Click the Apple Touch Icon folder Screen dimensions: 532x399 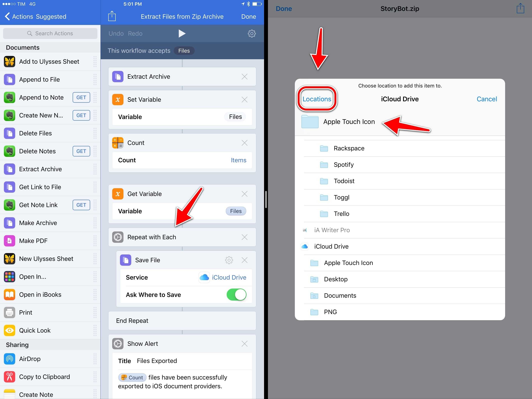pyautogui.click(x=349, y=122)
